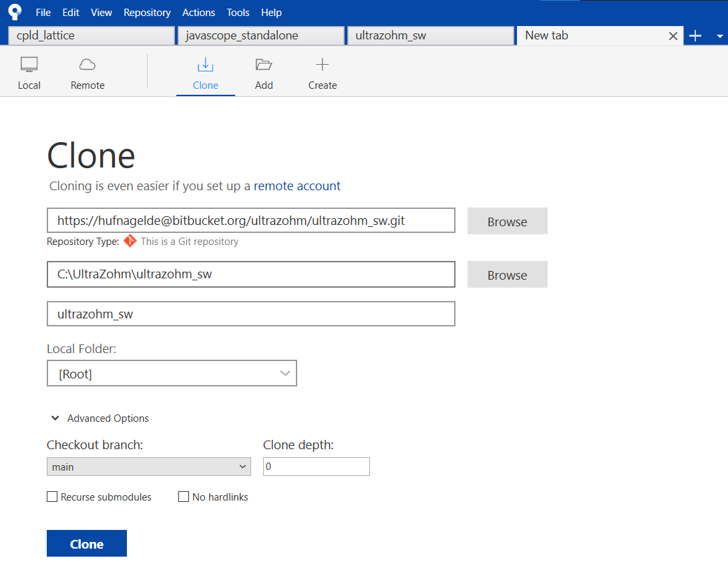Viewport: 728px width, 584px height.
Task: Open the remote account link
Action: click(x=297, y=186)
